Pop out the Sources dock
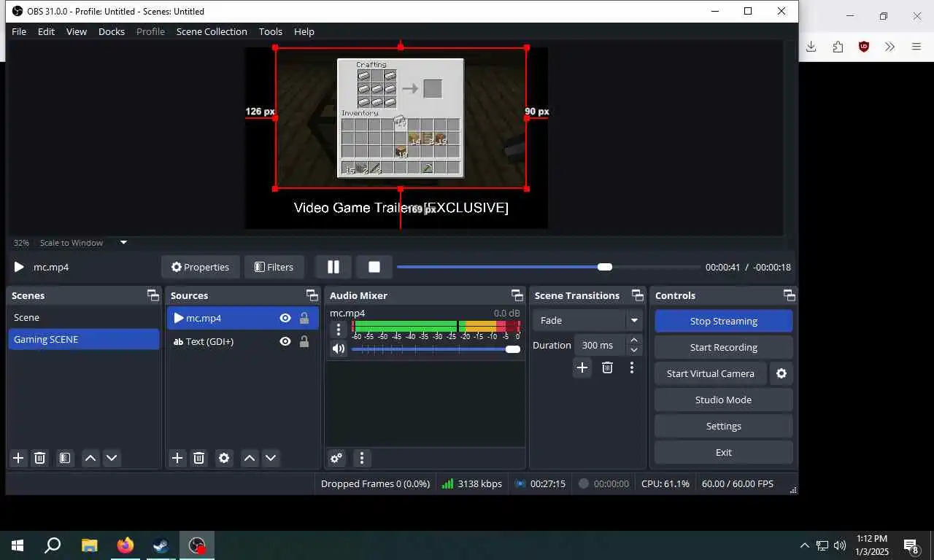 312,295
